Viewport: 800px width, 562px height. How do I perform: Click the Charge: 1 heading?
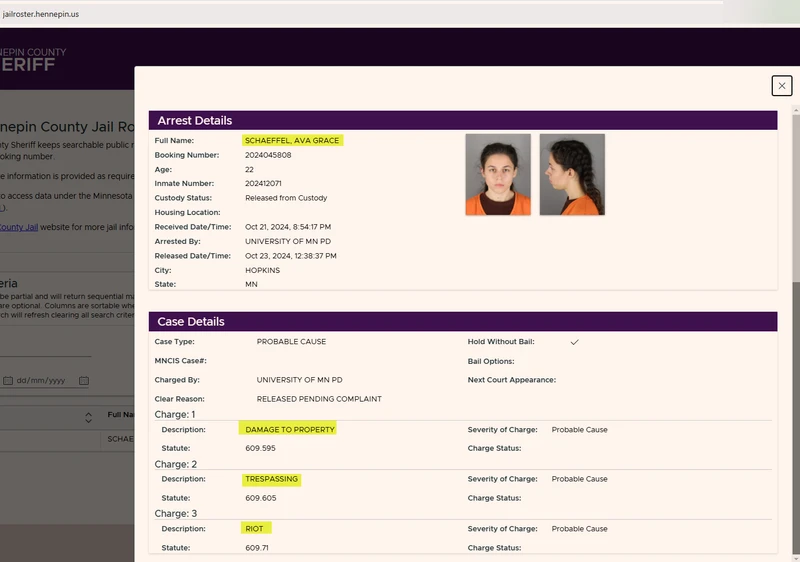point(174,415)
